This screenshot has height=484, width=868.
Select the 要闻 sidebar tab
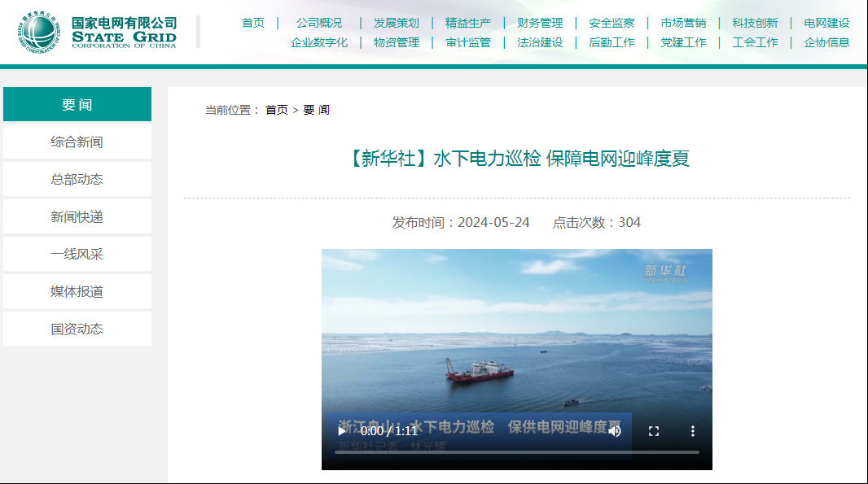77,105
